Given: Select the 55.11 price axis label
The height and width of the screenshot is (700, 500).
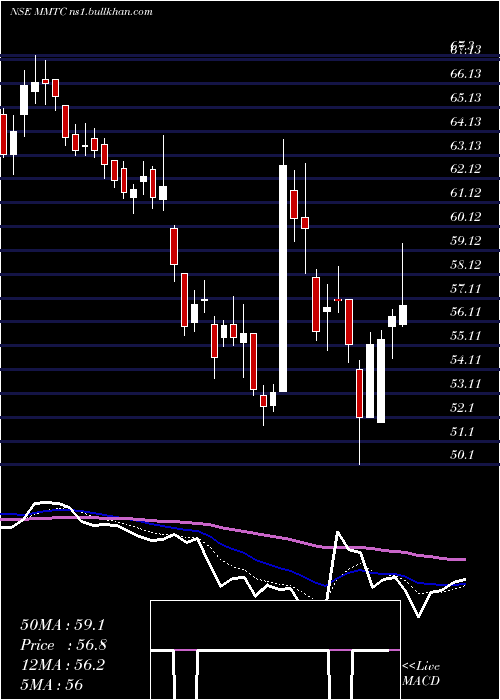Looking at the screenshot, I should (x=466, y=336).
